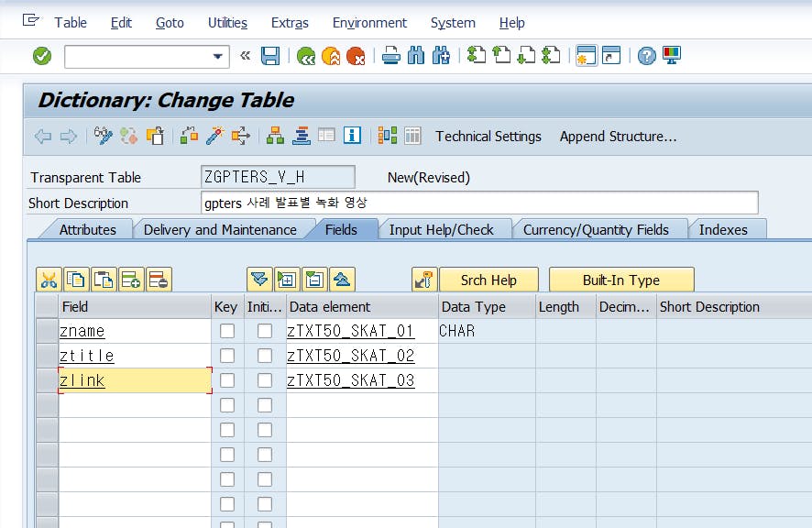Expand the command field with the double chevron
Image resolution: width=812 pixels, height=528 pixels.
(x=245, y=57)
